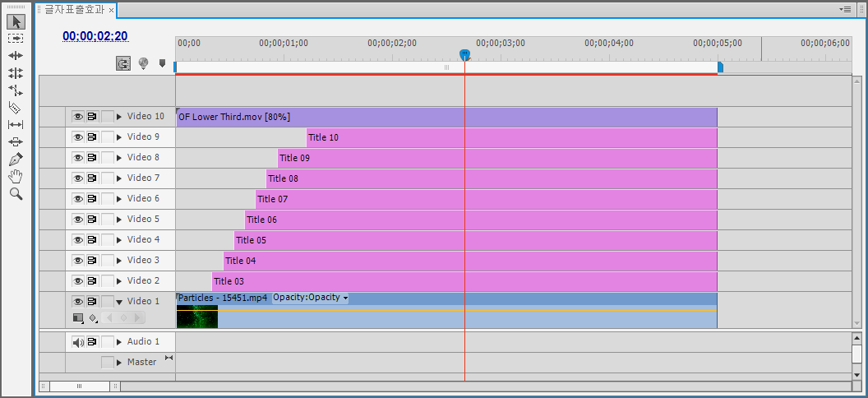Expand the Video 5 track
Viewport: 868px width, 398px height.
(x=119, y=220)
